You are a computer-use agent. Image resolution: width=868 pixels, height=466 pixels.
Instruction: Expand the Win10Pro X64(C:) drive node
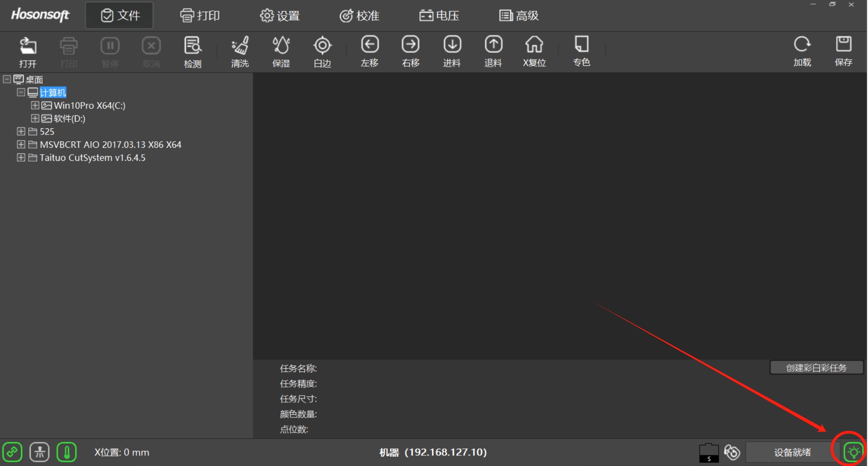[35, 106]
